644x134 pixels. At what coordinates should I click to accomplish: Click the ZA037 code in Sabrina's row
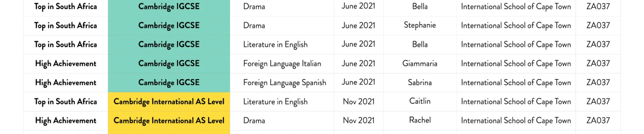[598, 82]
